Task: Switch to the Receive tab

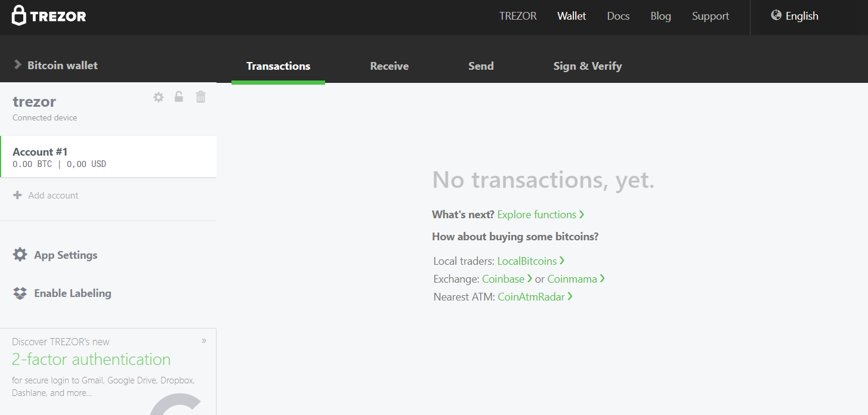Action: coord(390,66)
